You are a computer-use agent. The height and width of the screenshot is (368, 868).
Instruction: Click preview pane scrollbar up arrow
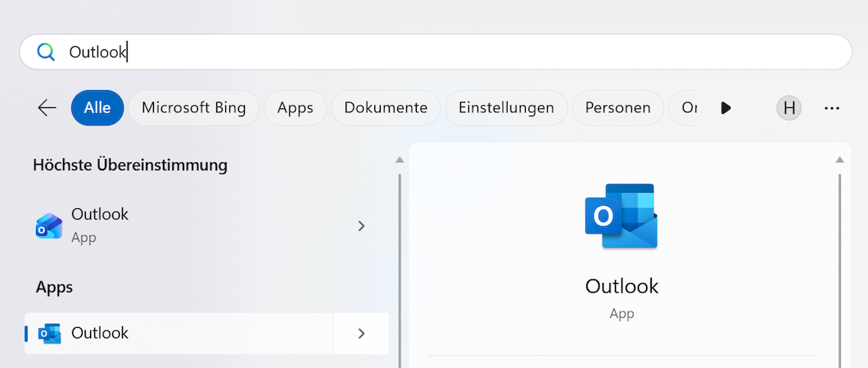(839, 160)
